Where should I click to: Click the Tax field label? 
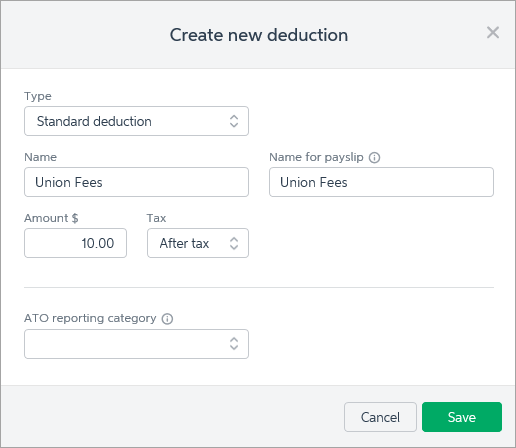pyautogui.click(x=156, y=218)
